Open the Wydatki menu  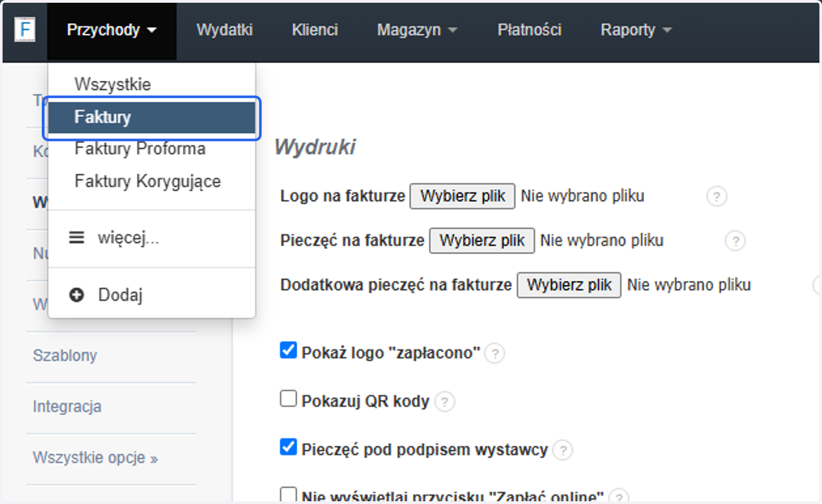[225, 30]
